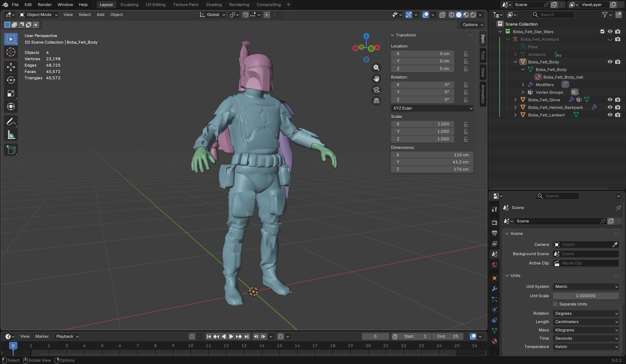The height and width of the screenshot is (364, 626).
Task: Switch perspective/orthographic grid icon
Action: 376,101
